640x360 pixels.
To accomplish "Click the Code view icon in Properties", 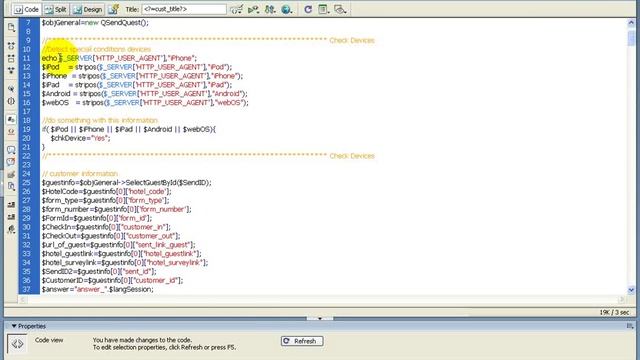I will (x=17, y=344).
